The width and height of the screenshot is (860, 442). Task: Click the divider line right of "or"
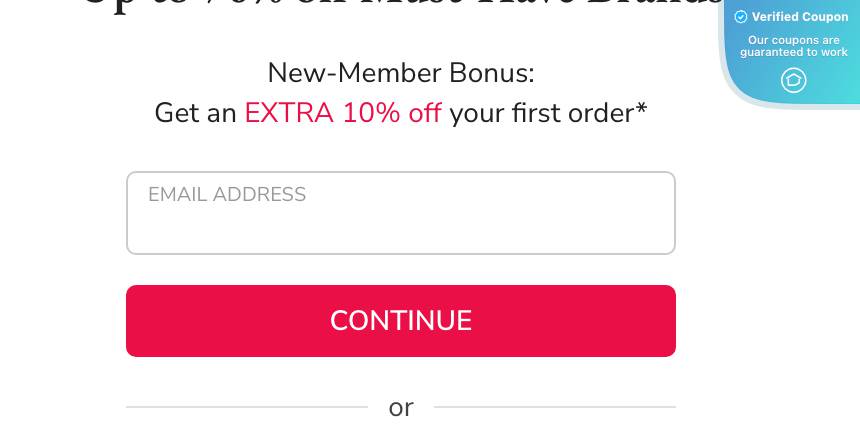point(554,407)
